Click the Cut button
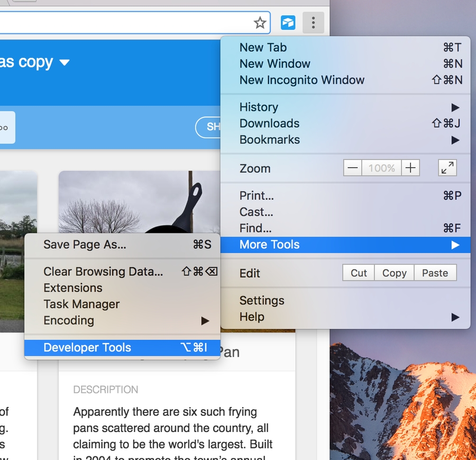The image size is (476, 460). [x=359, y=273]
